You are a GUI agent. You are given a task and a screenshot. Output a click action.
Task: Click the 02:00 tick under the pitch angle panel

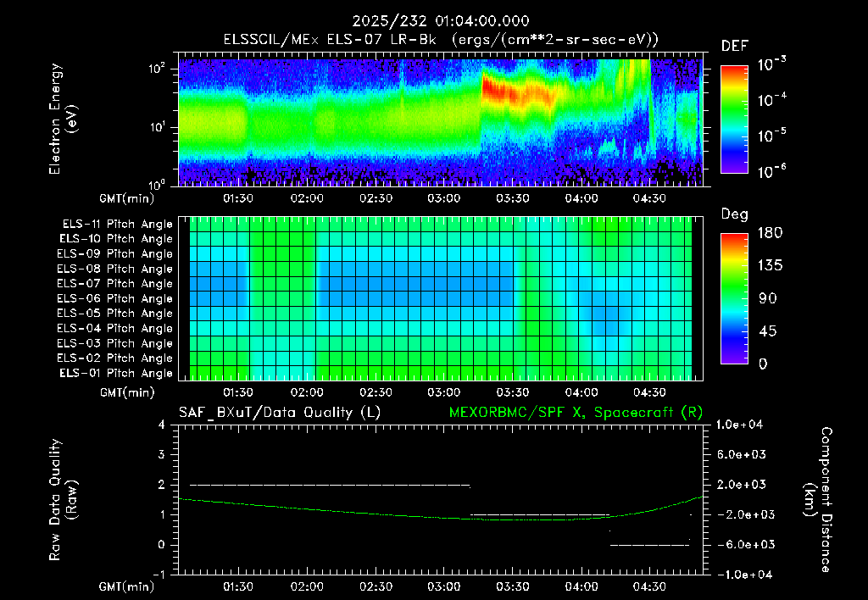[307, 393]
